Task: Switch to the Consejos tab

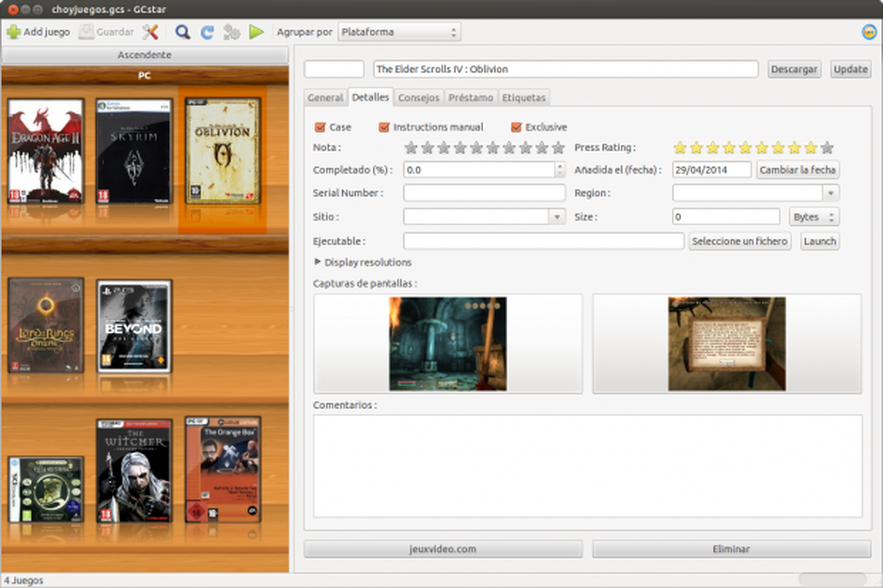Action: tap(419, 97)
